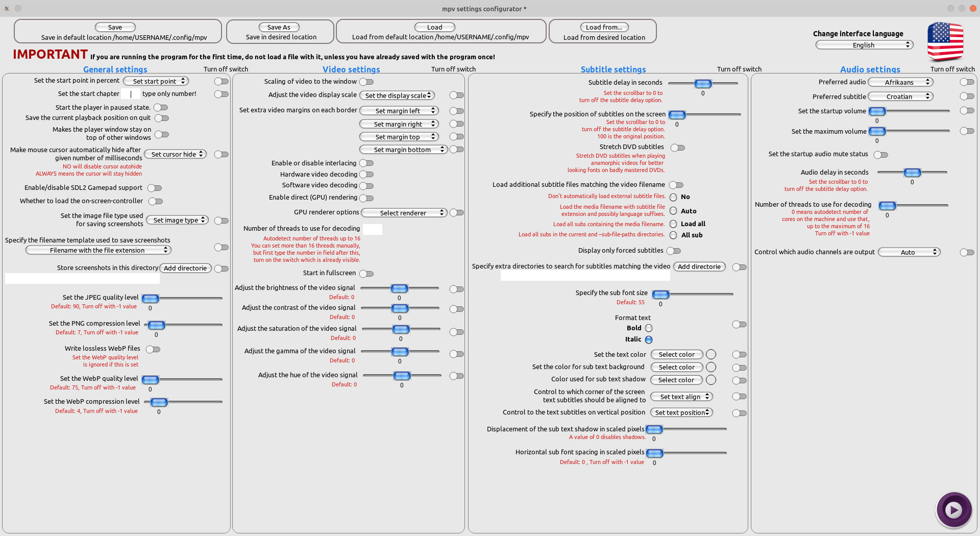The height and width of the screenshot is (536, 980).
Task: Click the sub font size slider
Action: (x=693, y=295)
